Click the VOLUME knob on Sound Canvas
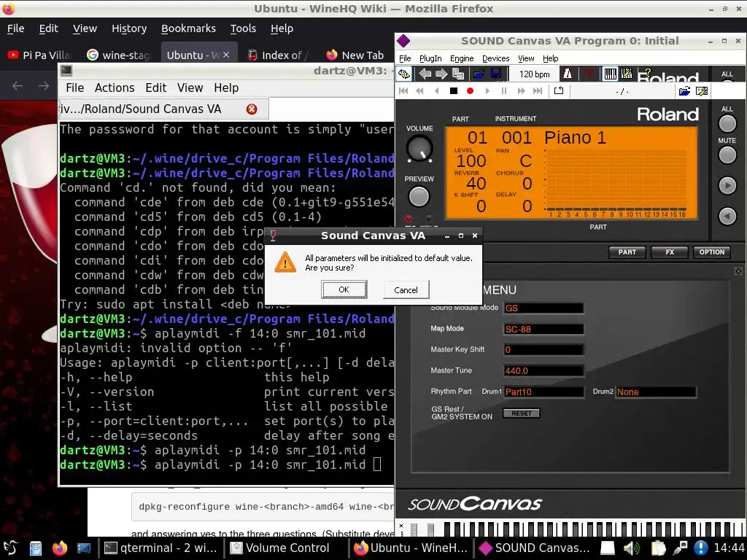Screen dimensions: 747x560 (x=419, y=149)
